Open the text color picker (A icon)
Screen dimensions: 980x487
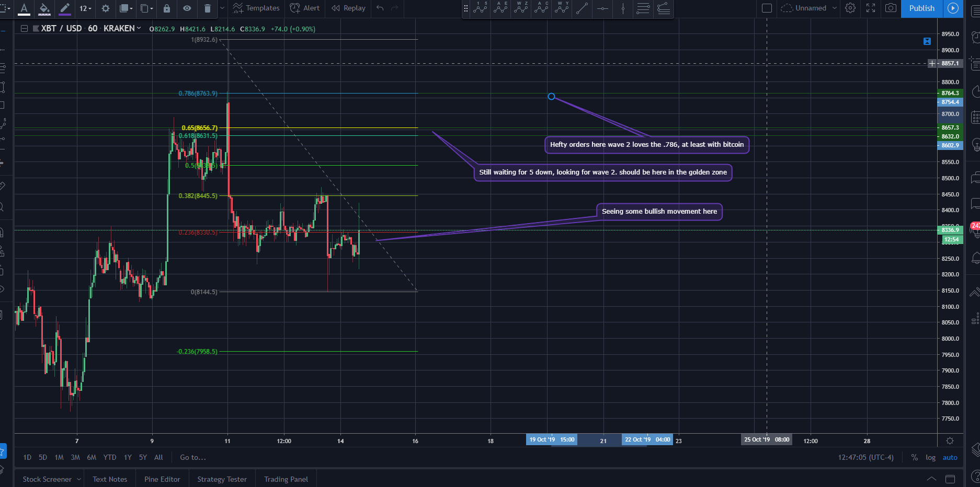pyautogui.click(x=24, y=8)
